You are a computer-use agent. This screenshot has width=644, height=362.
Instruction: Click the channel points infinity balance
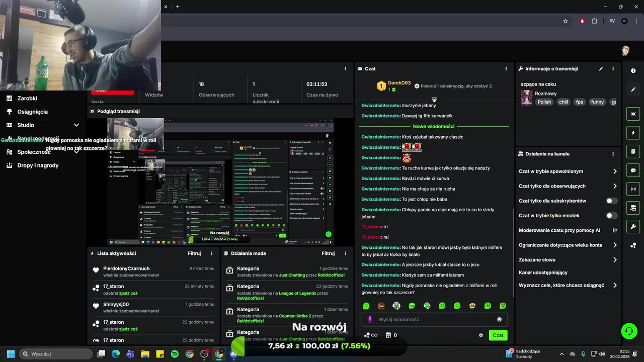[x=371, y=335]
